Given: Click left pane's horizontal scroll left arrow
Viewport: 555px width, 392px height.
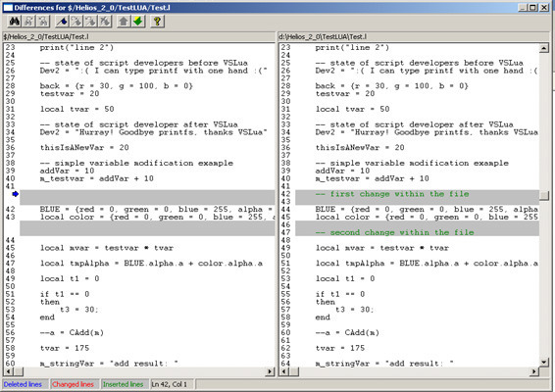Looking at the screenshot, I should (9, 371).
